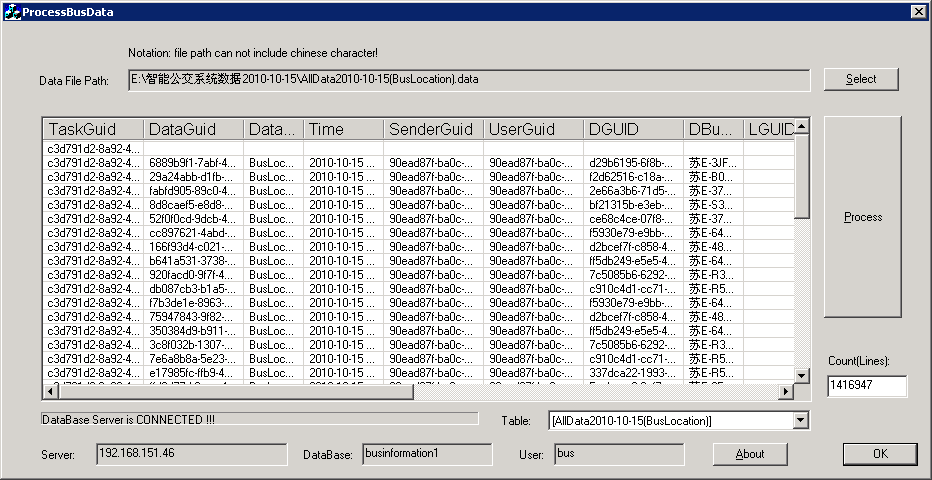The image size is (932, 480).
Task: Close the ProcessBusData window
Action: pyautogui.click(x=917, y=12)
